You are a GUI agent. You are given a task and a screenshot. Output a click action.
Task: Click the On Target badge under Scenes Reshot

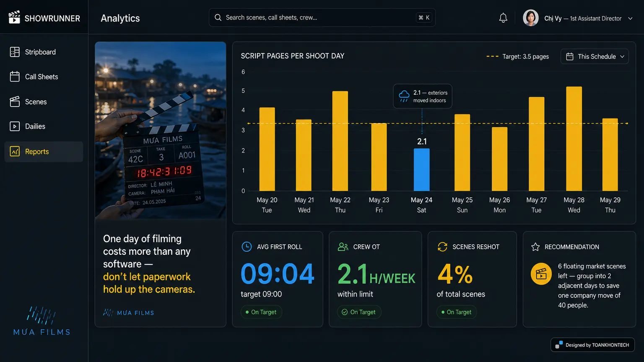coord(457,312)
